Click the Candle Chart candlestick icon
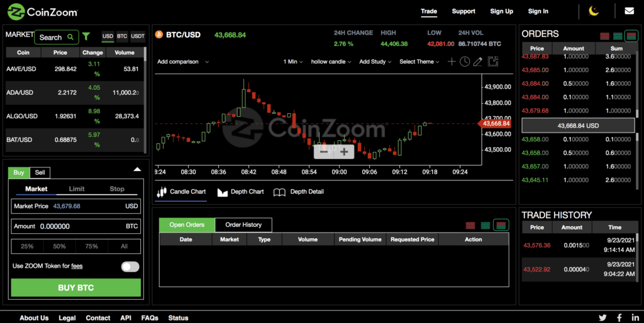Screen dimensions: 644x323 [x=162, y=192]
